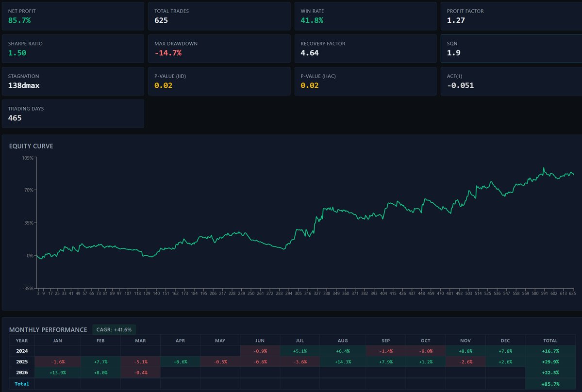Click the SQN 1.9 stat card
582x392 pixels.
tap(511, 49)
